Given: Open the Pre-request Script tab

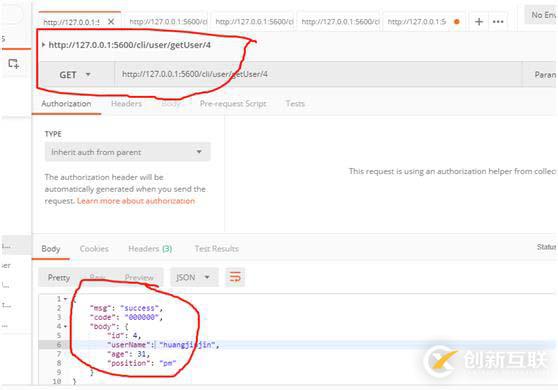Looking at the screenshot, I should tap(233, 104).
